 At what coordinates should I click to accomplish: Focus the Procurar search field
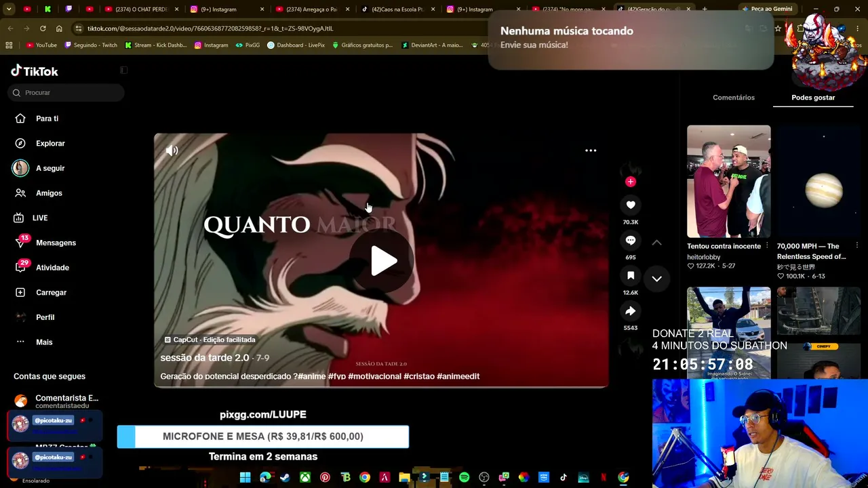(x=66, y=93)
